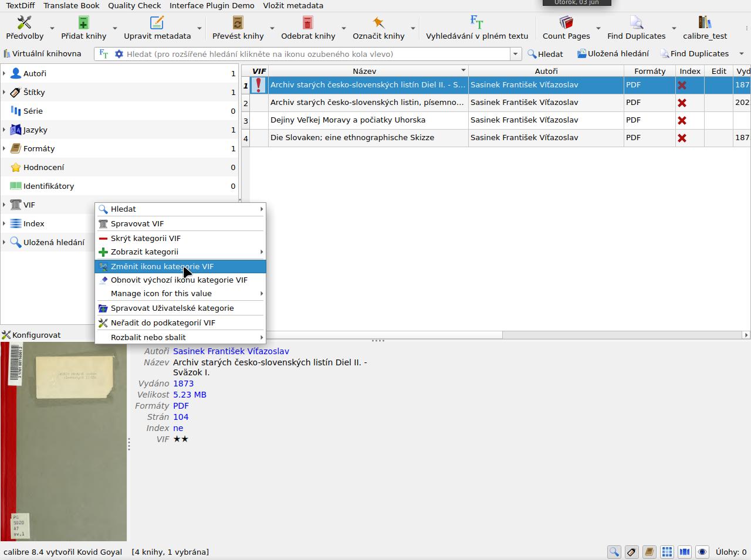
Task: Choose Spravovat VIF from the context menu
Action: tap(180, 223)
